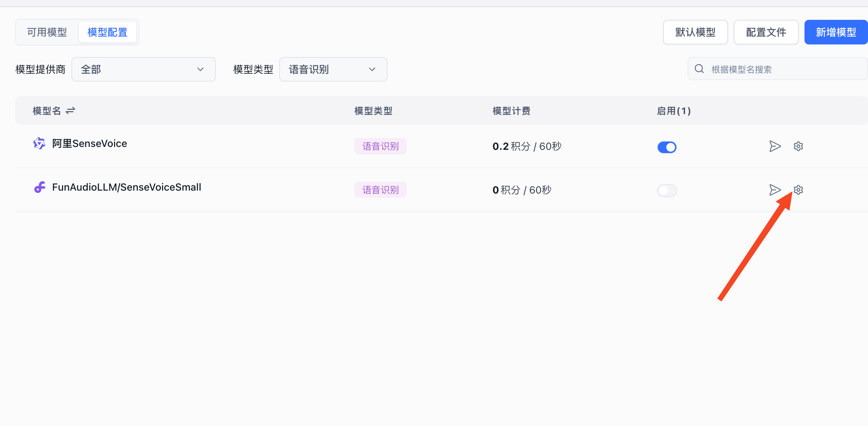This screenshot has height=426, width=868.
Task: Switch to the 可用模型 tab
Action: pyautogui.click(x=47, y=32)
